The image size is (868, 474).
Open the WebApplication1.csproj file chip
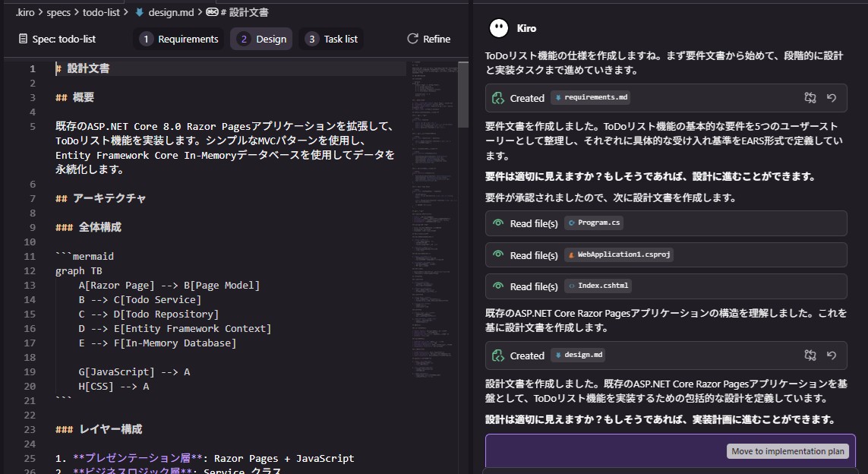click(619, 254)
